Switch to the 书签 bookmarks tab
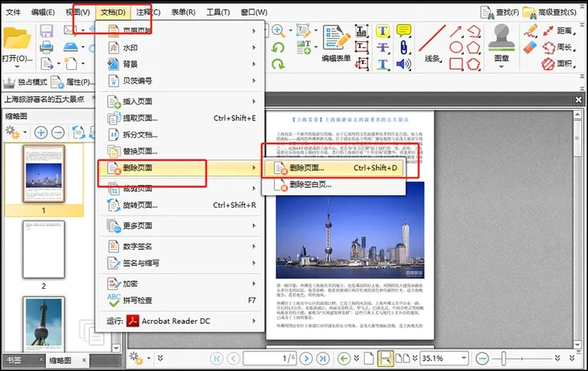The width and height of the screenshot is (588, 371). (x=14, y=360)
